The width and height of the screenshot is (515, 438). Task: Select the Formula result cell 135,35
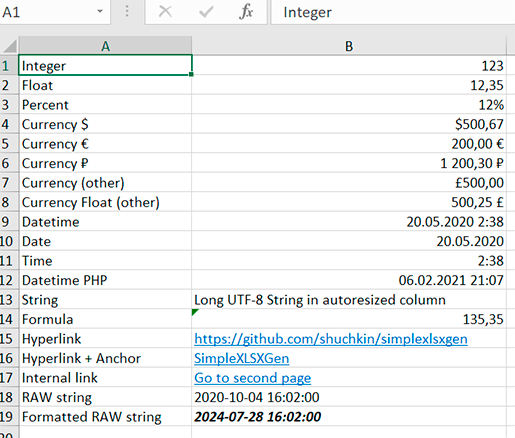(x=349, y=319)
